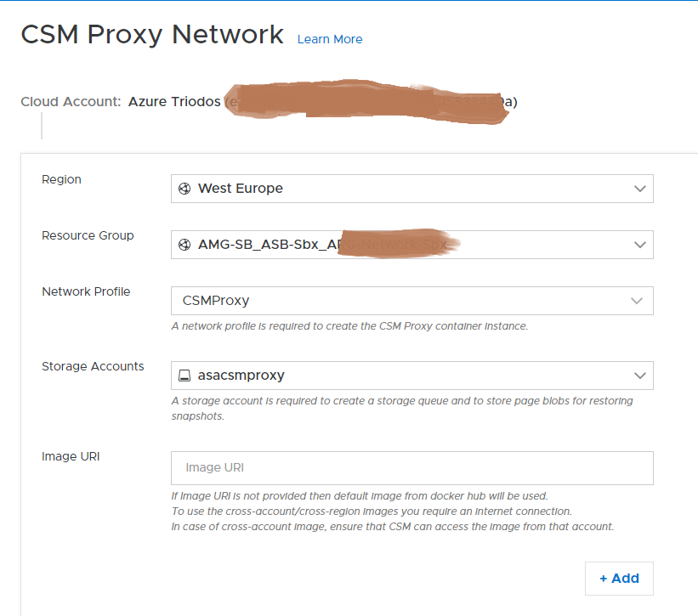Click the globe icon in the Resource Group field
The image size is (698, 616).
184,244
